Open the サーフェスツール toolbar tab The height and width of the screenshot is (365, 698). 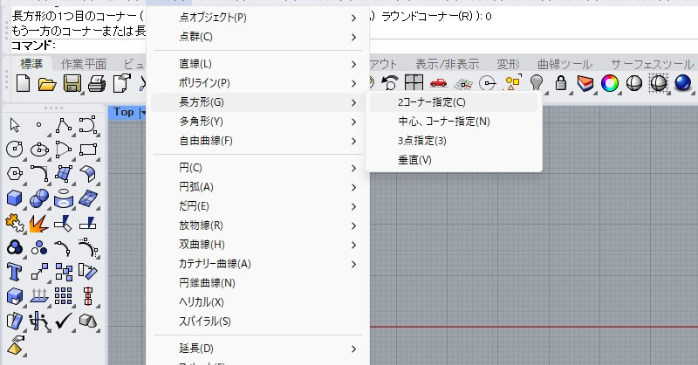point(652,64)
